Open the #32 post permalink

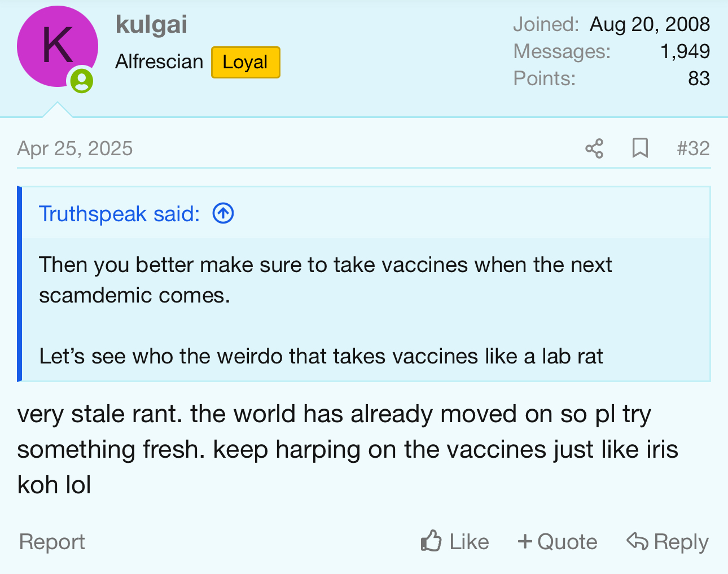coord(693,148)
